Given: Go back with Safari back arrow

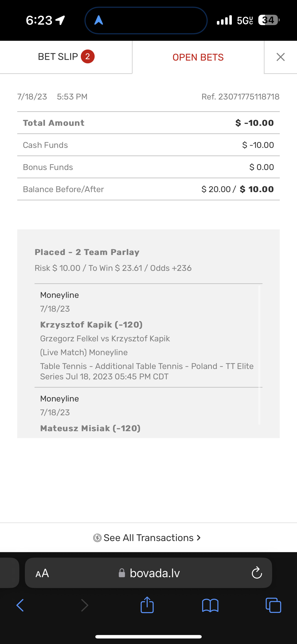Looking at the screenshot, I should pyautogui.click(x=20, y=605).
